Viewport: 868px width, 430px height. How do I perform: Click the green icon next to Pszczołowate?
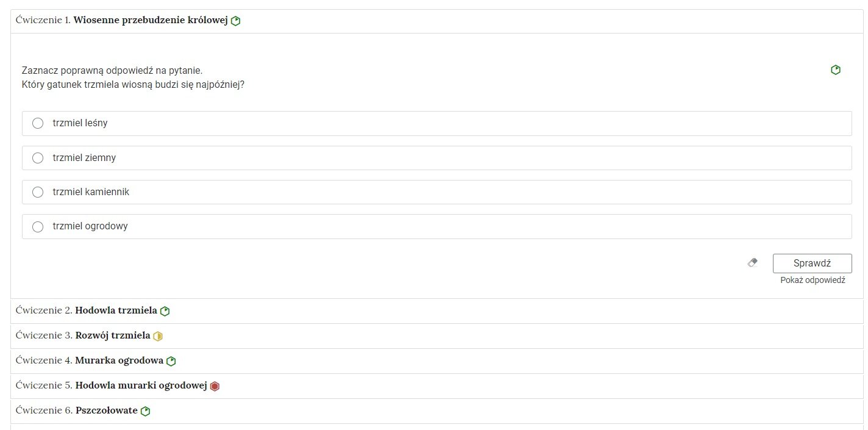tap(145, 411)
